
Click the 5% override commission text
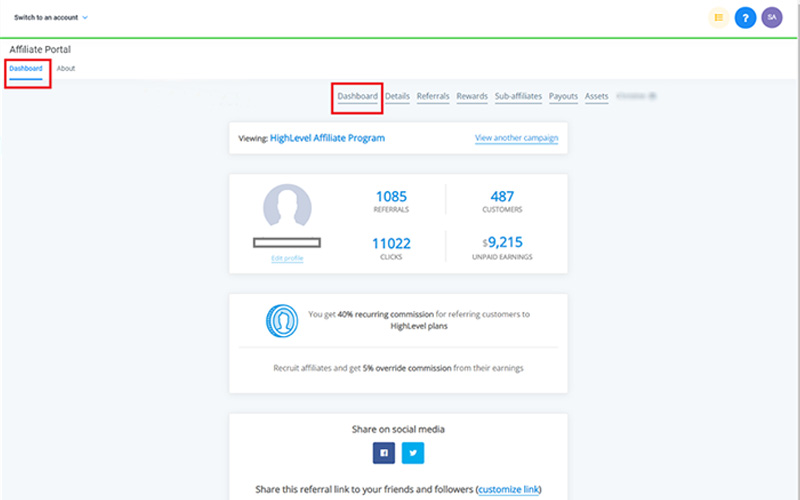click(407, 368)
